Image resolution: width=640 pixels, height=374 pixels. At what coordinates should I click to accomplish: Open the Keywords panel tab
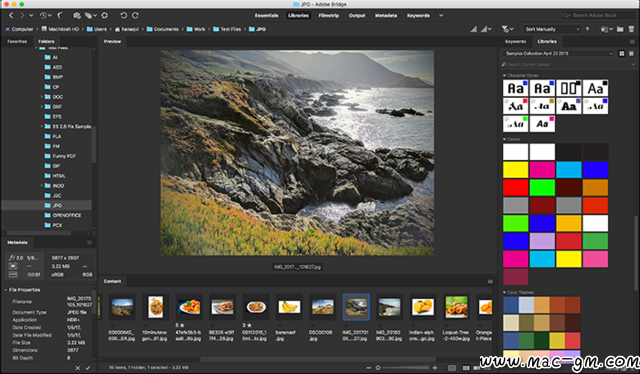coord(516,42)
